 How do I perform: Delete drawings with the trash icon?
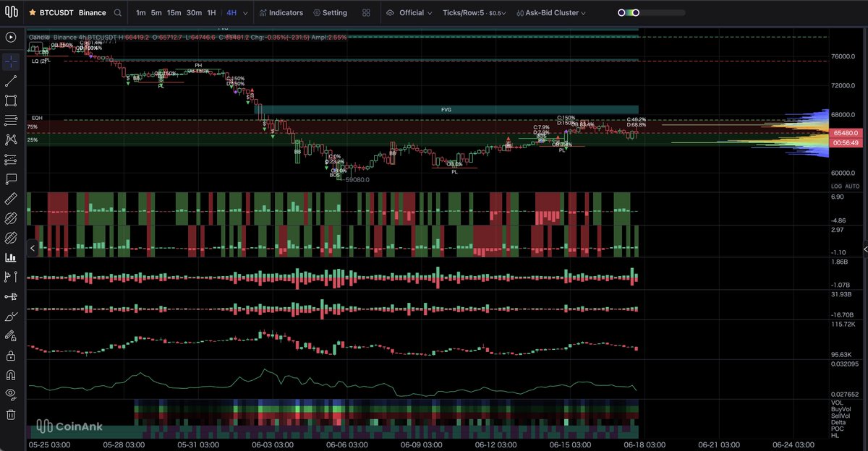(11, 414)
